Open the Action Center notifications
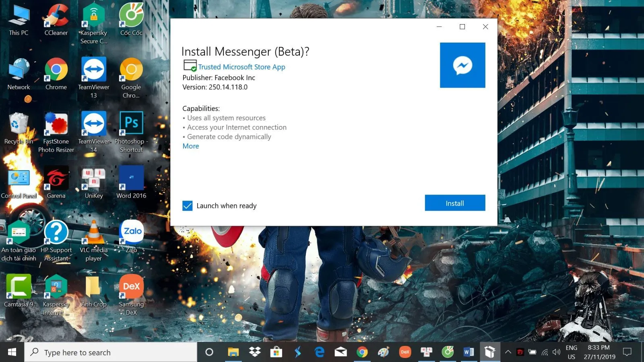The width and height of the screenshot is (644, 362). click(627, 352)
